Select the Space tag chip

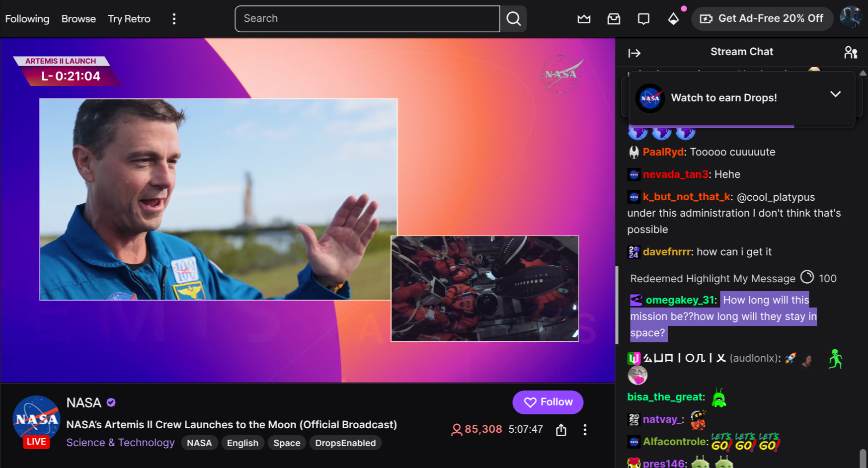pyautogui.click(x=287, y=443)
